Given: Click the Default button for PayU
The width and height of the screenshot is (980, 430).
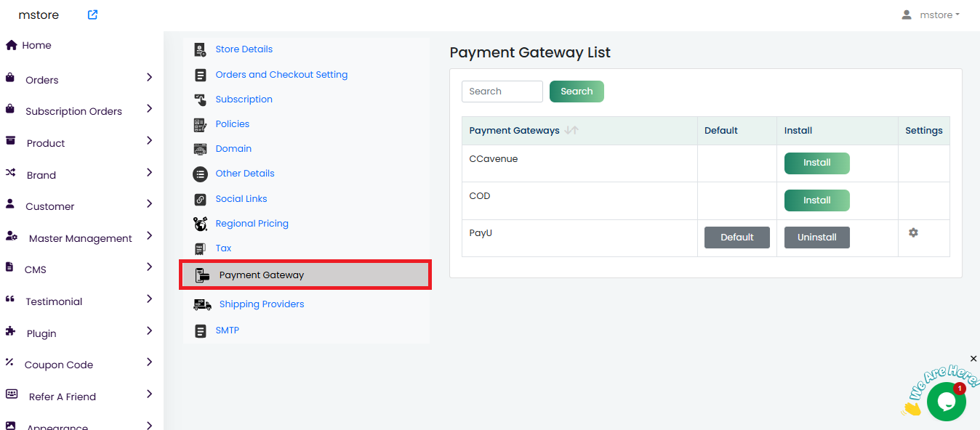Looking at the screenshot, I should (736, 238).
